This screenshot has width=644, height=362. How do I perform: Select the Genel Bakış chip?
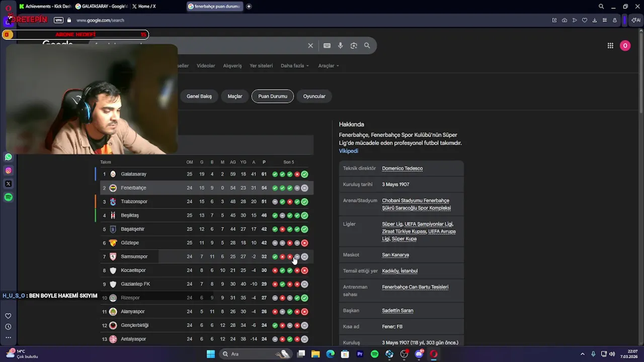[x=199, y=96]
